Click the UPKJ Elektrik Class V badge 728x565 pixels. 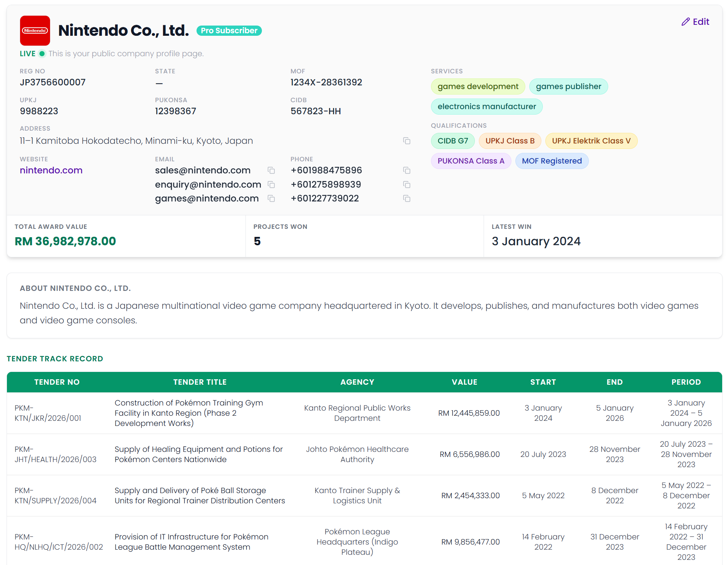[x=591, y=141]
